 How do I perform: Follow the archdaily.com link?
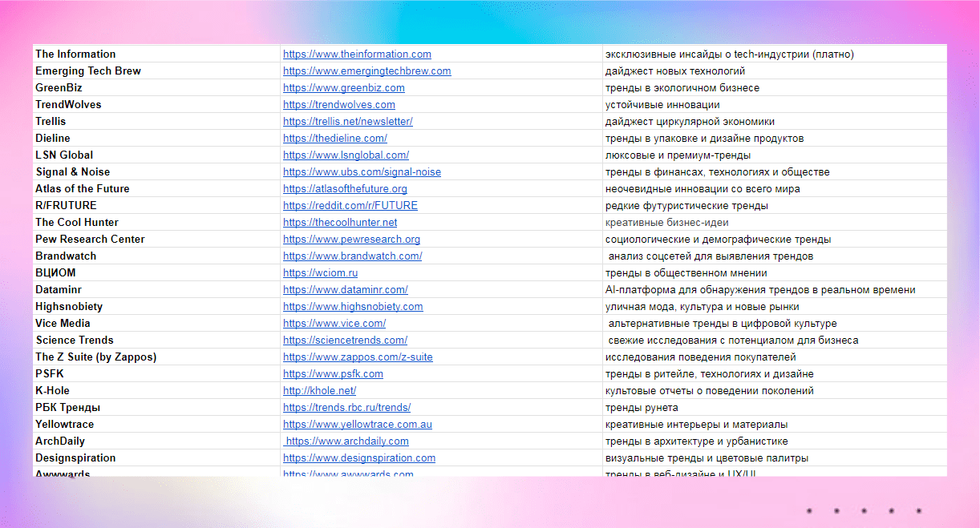(347, 441)
